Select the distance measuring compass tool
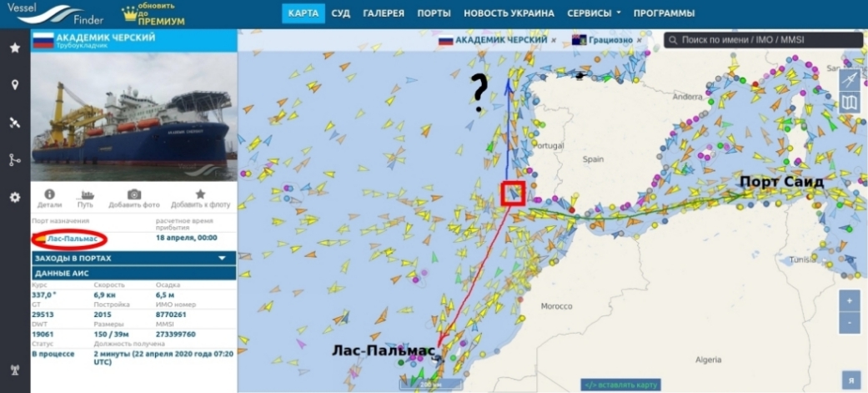Screen dimensions: 868x393 pos(849,80)
